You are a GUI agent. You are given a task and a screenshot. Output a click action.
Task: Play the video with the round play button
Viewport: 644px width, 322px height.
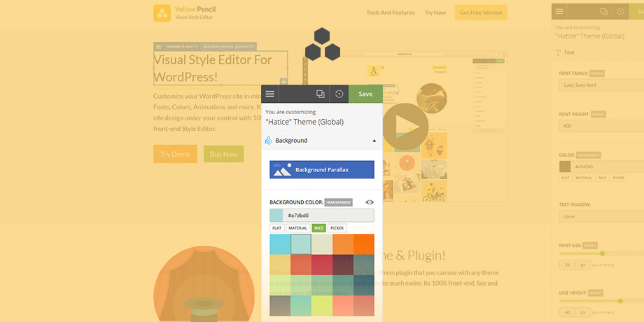click(405, 127)
